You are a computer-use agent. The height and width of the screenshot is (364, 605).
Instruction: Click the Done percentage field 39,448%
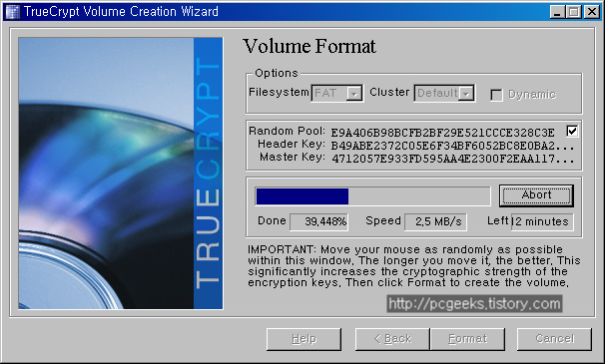pyautogui.click(x=318, y=221)
